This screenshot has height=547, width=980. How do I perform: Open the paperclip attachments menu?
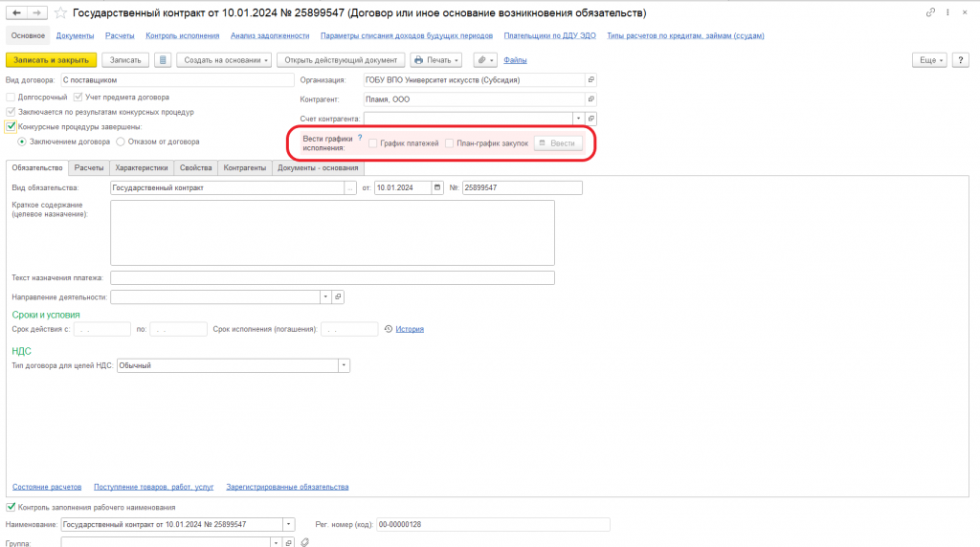485,60
